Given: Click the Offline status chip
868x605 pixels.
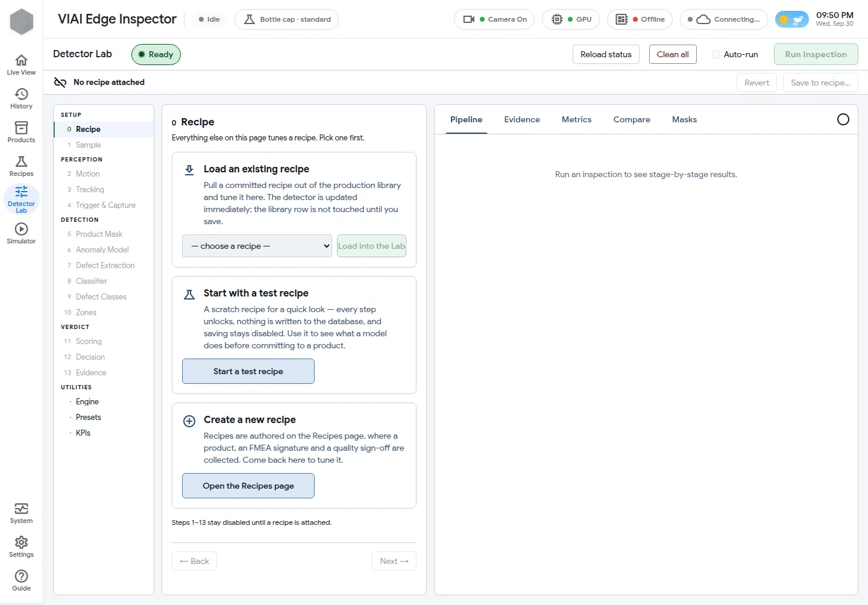Looking at the screenshot, I should [640, 19].
